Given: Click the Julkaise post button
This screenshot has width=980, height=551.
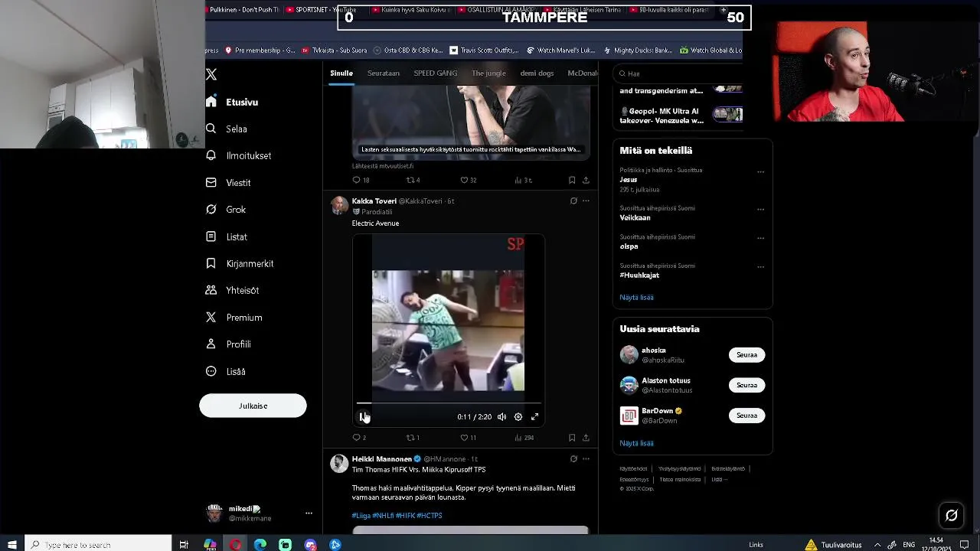Looking at the screenshot, I should click(x=253, y=406).
